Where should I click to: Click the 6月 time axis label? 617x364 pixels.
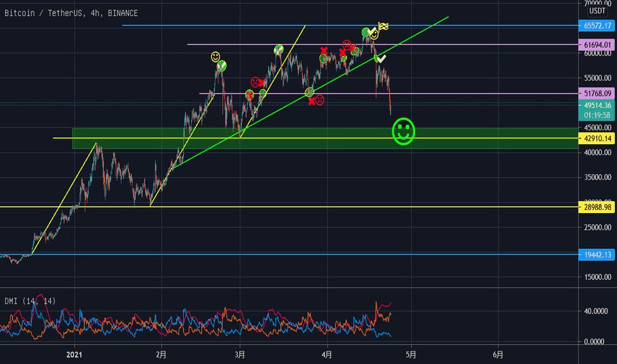(x=498, y=355)
